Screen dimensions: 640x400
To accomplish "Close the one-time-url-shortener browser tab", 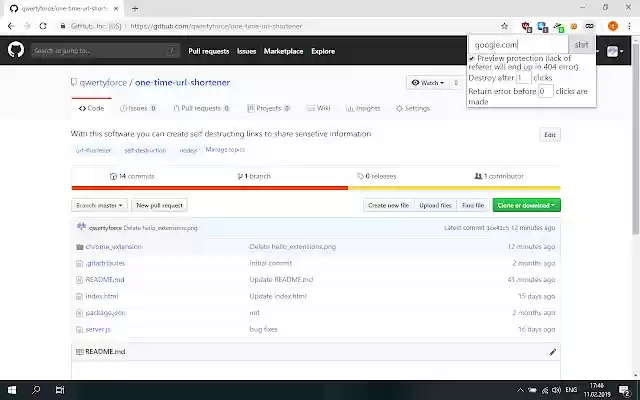I will click(116, 8).
